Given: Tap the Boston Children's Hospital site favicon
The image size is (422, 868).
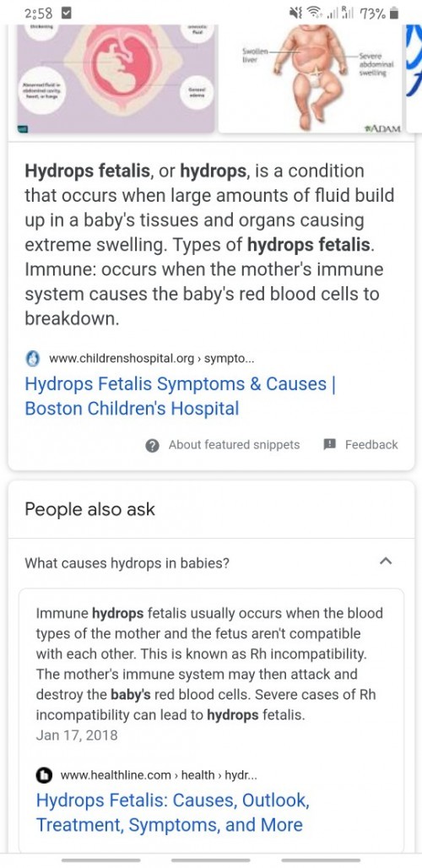Looking at the screenshot, I should pyautogui.click(x=33, y=359).
